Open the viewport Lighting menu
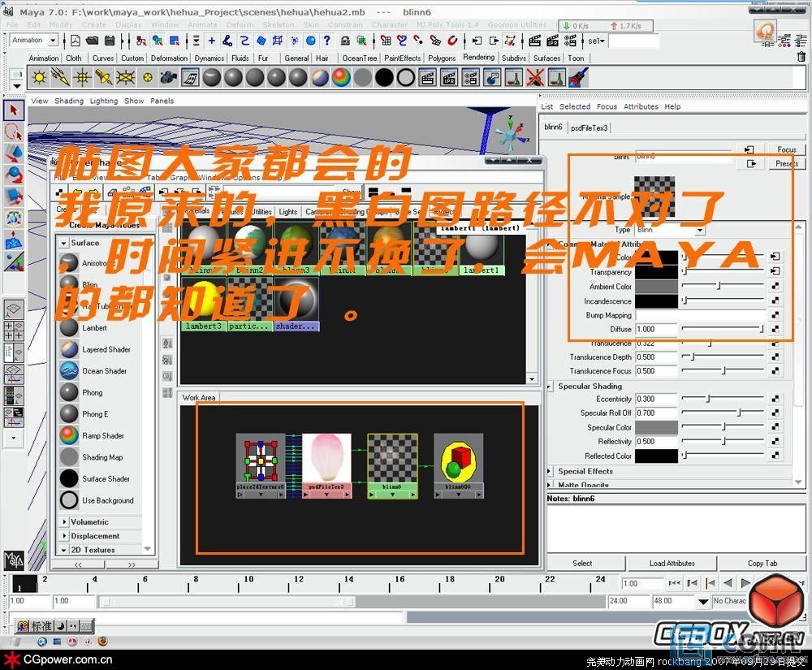This screenshot has height=670, width=812. pos(104,101)
